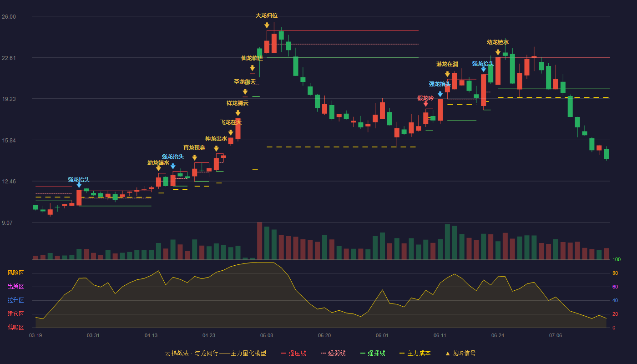Click the 05-08 date axis label
The image size is (637, 364).
(x=267, y=335)
